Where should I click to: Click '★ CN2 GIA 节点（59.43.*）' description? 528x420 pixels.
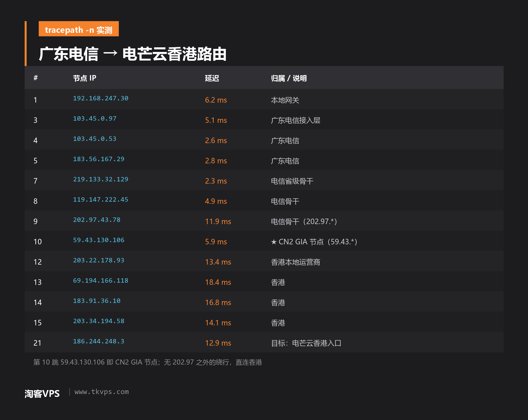point(314,242)
